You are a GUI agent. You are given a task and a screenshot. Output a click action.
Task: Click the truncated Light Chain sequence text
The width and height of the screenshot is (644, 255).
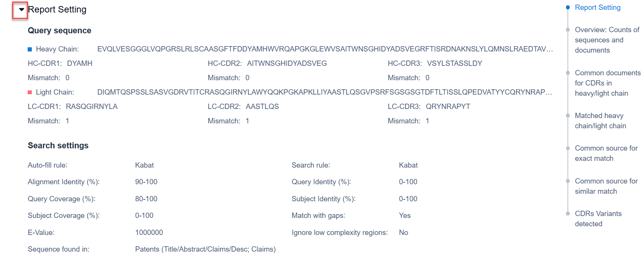(325, 92)
